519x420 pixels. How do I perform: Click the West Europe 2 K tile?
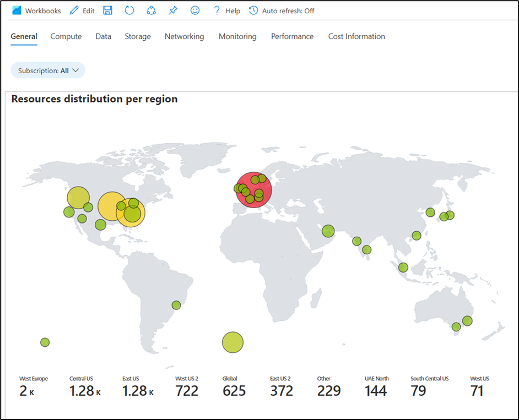pos(34,387)
